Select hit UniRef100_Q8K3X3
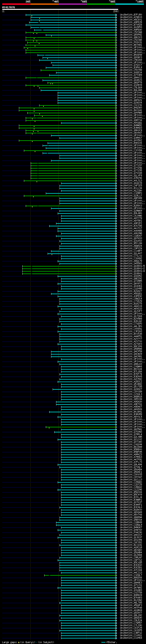 [x=131, y=37]
